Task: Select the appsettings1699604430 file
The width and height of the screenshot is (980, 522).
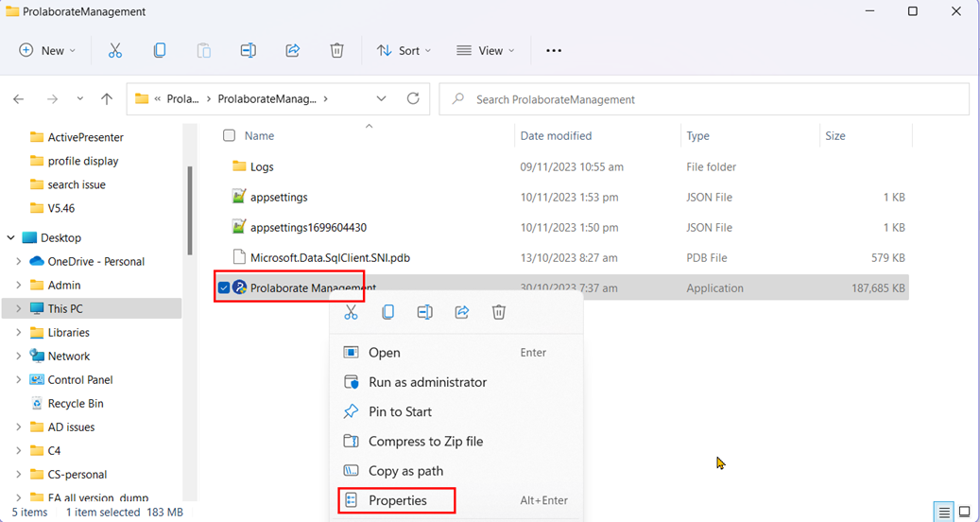Action: [x=308, y=227]
